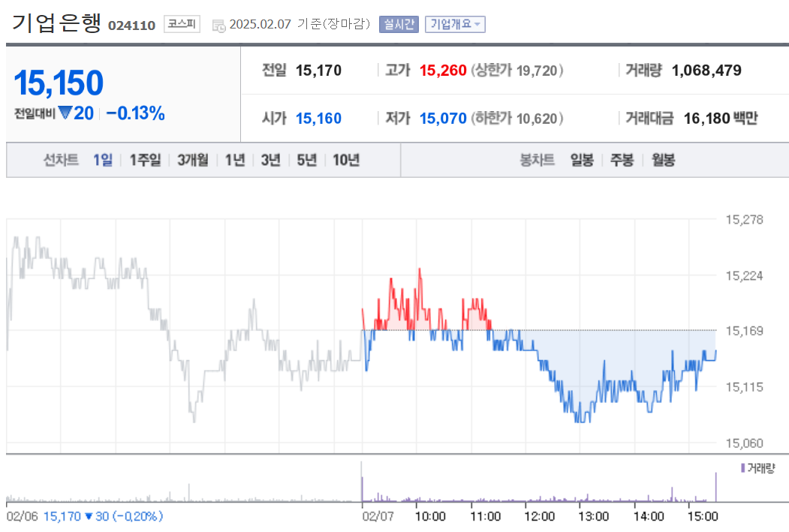
Task: Click the calendar icon beside 2025.02.07
Action: (x=218, y=26)
